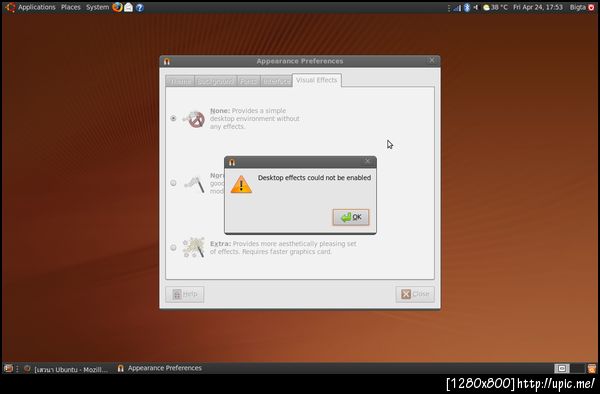This screenshot has width=600, height=394.
Task: Open the Places menu
Action: tap(71, 7)
